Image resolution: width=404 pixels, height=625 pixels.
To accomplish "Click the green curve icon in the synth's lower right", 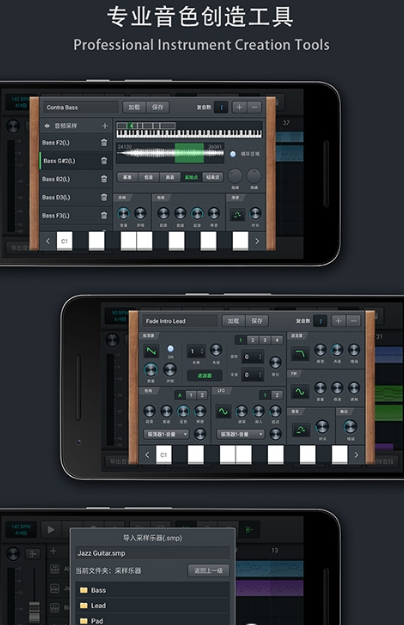I will [x=301, y=429].
